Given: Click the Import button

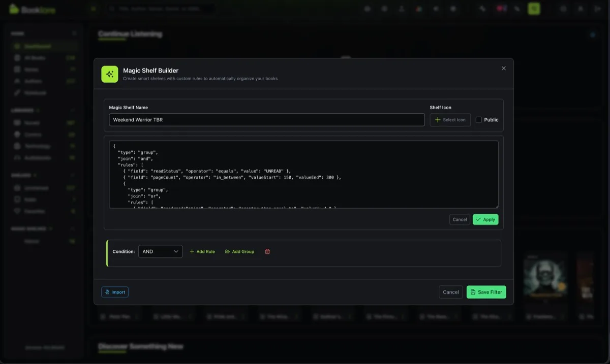Looking at the screenshot, I should click(115, 292).
